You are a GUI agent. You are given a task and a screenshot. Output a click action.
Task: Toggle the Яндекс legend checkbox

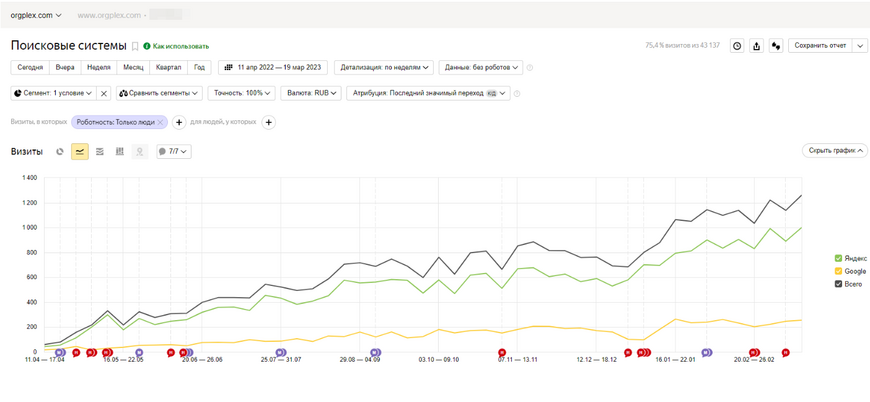[x=838, y=259]
